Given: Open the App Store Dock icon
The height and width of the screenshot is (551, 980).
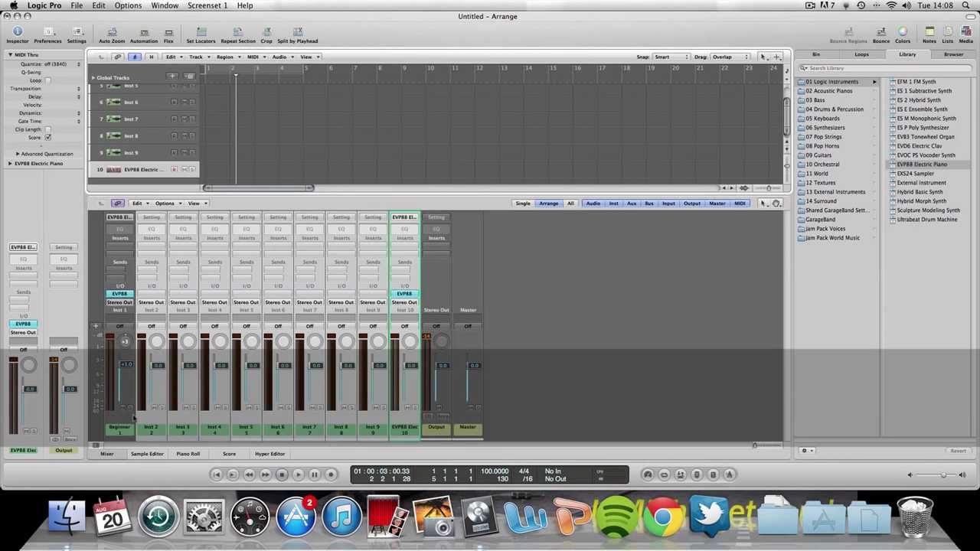Looking at the screenshot, I should [x=296, y=517].
